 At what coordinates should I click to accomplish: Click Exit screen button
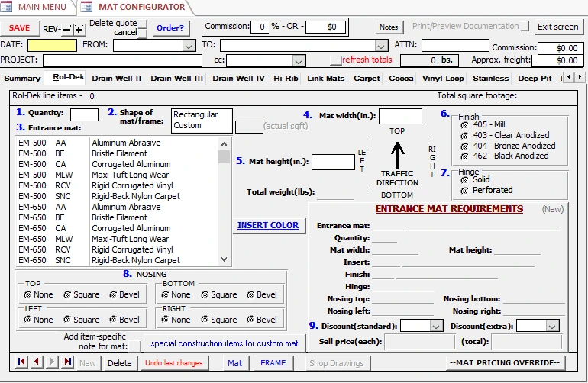558,27
